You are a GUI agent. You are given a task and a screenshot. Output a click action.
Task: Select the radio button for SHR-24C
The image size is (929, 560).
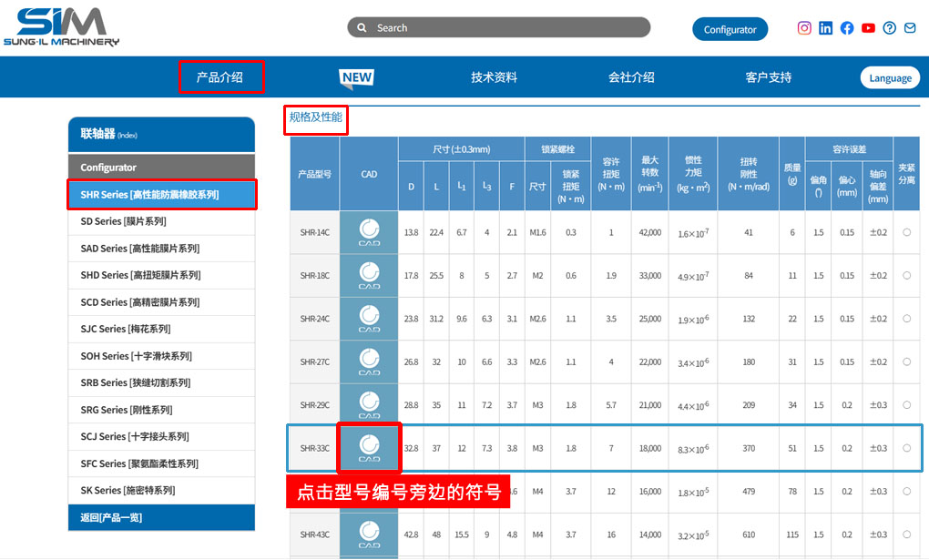tap(906, 319)
